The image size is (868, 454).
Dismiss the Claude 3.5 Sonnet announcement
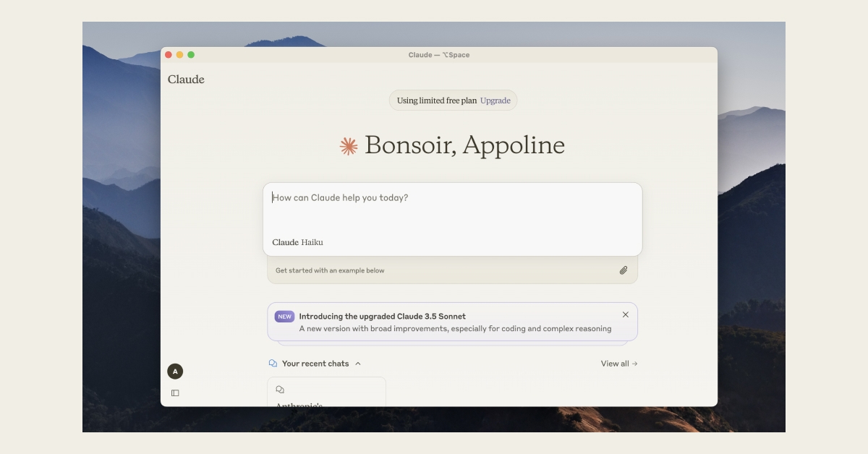point(626,314)
